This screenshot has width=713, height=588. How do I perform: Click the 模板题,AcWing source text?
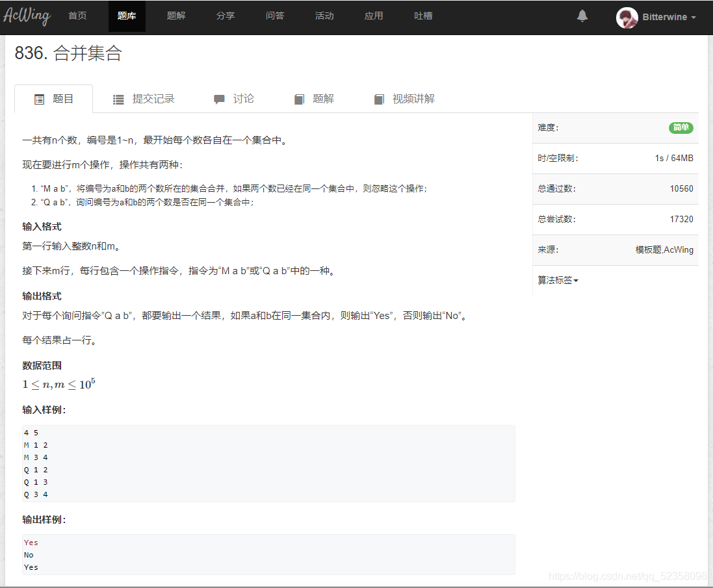pos(664,250)
